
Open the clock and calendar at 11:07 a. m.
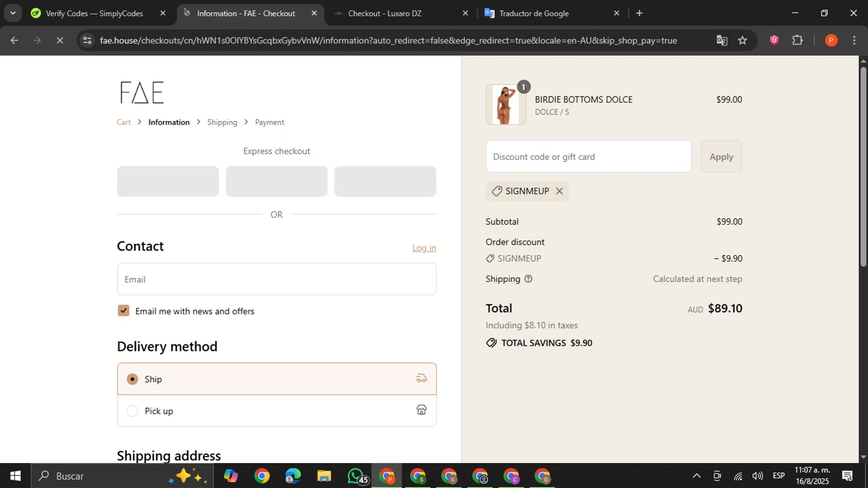(x=812, y=476)
